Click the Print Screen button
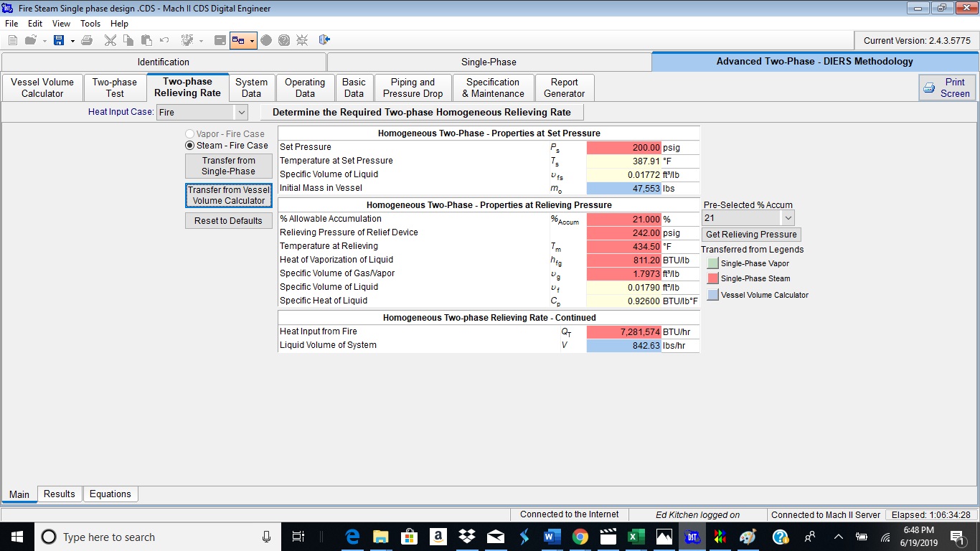Image resolution: width=980 pixels, height=551 pixels. 947,88
